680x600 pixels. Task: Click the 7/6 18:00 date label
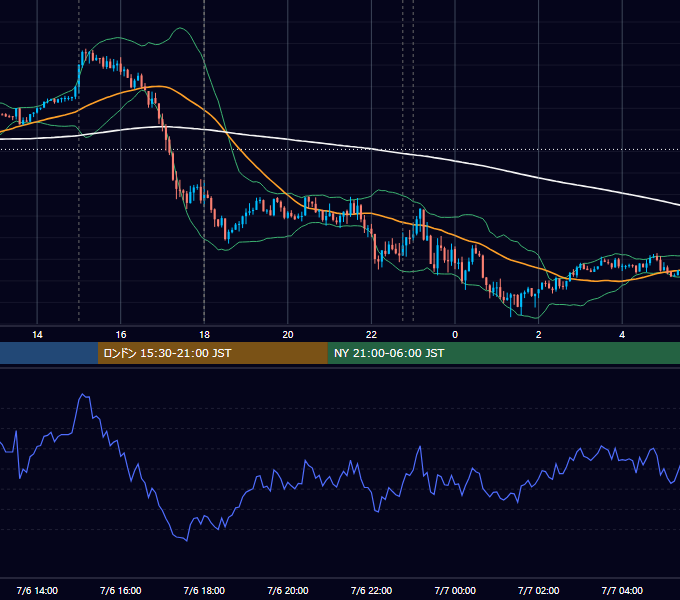(x=204, y=590)
